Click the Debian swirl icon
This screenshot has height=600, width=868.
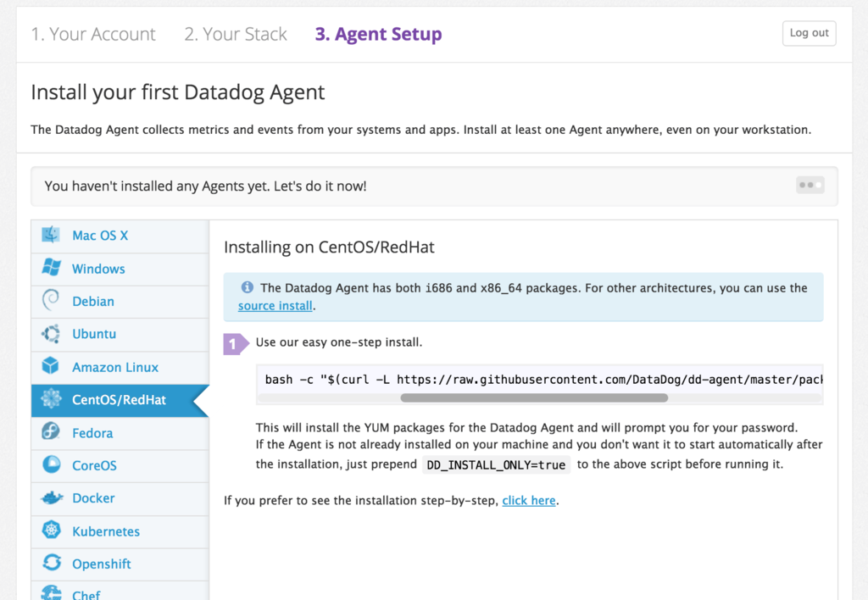point(51,301)
